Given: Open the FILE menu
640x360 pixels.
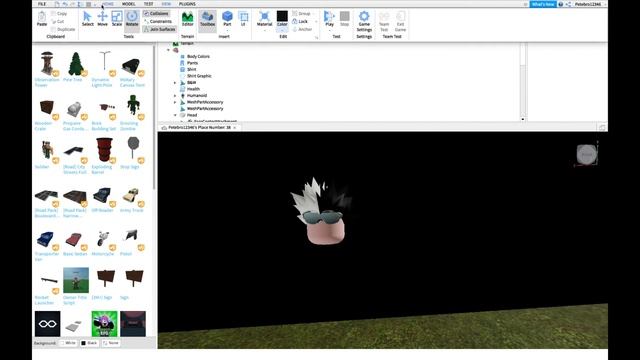Looking at the screenshot, I should pyautogui.click(x=42, y=4).
